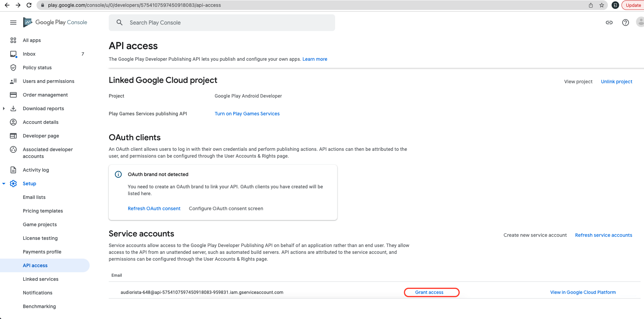Click Create new service account
The image size is (644, 319).
click(x=535, y=235)
